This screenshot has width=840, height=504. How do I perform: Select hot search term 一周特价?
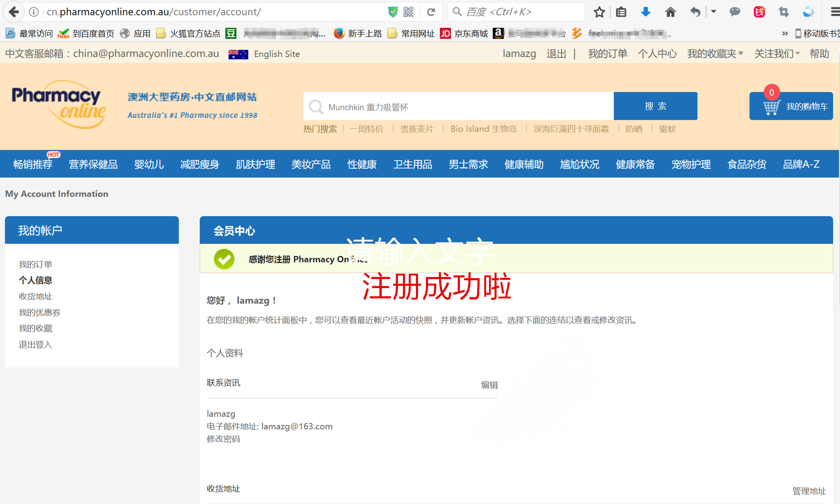click(x=366, y=129)
